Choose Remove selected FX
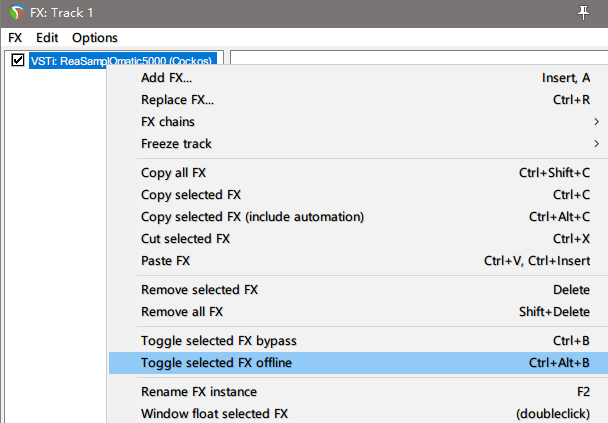Screen dimensions: 608x423 coord(358,290)
